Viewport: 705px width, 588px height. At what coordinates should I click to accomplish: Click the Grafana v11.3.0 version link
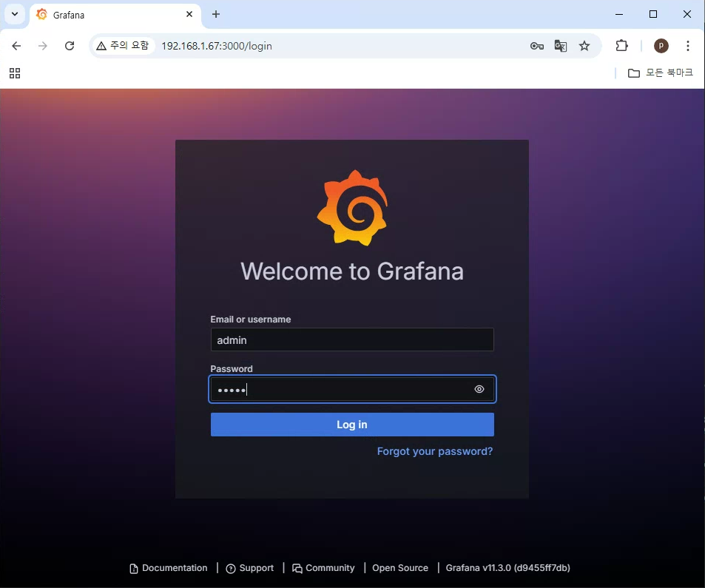pos(507,568)
